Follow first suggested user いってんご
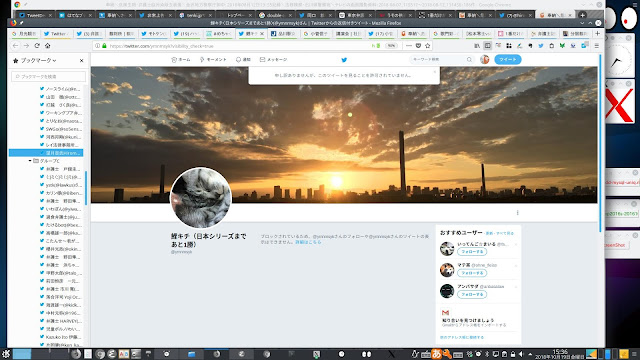Viewport: 640px width, 360px height. pos(472,252)
